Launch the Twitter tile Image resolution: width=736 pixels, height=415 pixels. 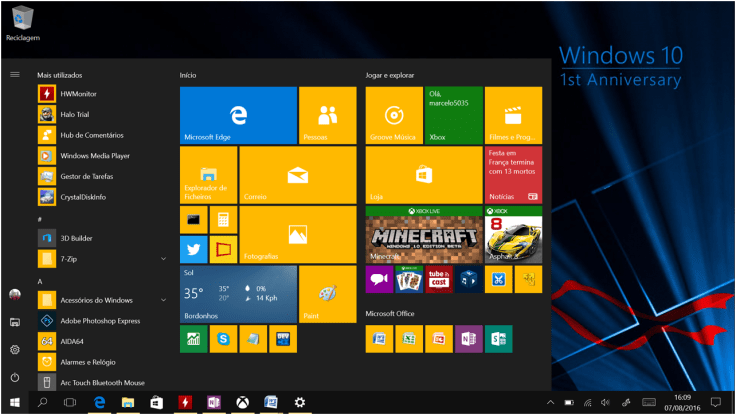(x=193, y=249)
